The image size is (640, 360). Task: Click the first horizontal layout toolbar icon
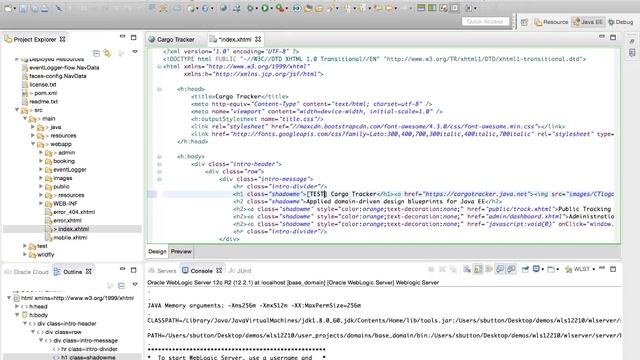click(421, 8)
